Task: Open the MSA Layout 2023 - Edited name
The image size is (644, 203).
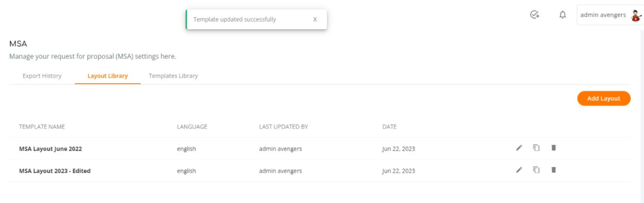Action: point(55,171)
